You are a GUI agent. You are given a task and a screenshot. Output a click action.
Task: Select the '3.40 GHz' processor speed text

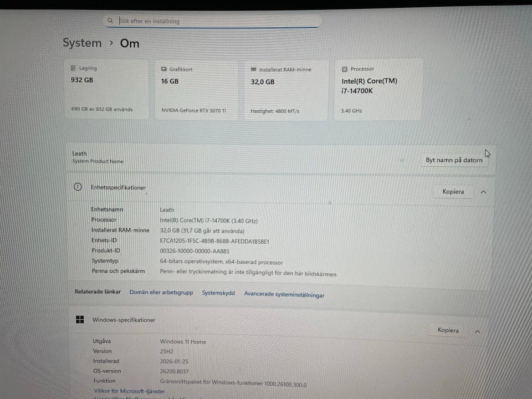point(351,111)
